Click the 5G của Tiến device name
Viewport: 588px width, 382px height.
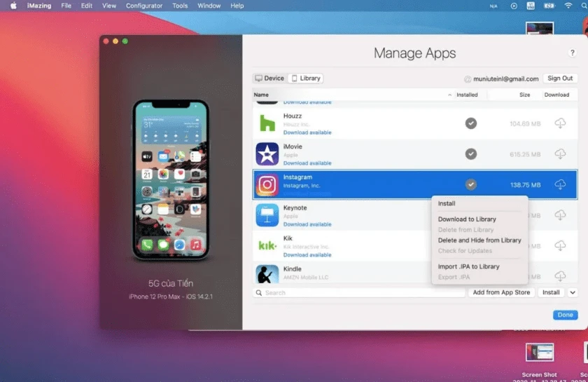click(x=171, y=284)
